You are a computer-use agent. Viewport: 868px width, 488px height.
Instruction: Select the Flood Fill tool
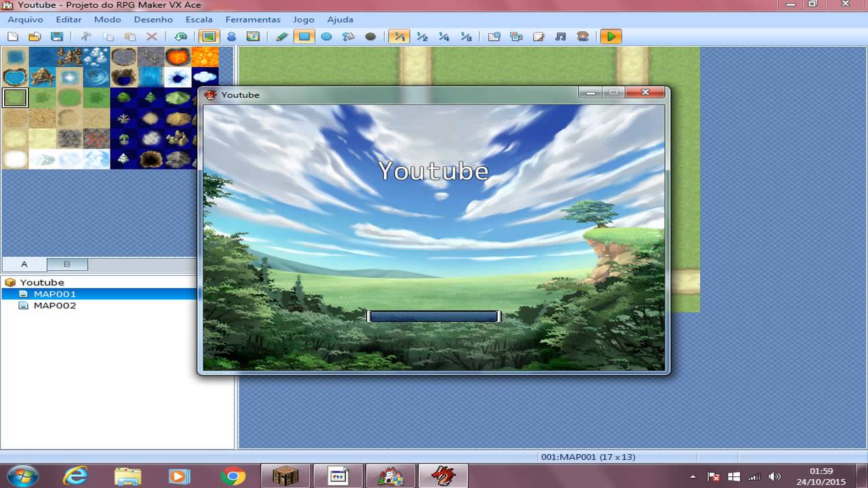coord(349,37)
